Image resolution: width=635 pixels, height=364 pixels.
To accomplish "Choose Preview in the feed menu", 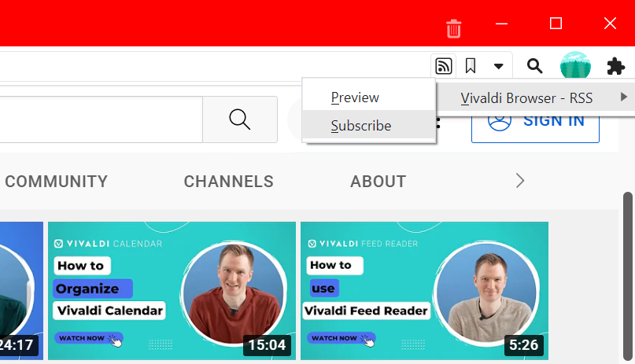I will point(369,97).
